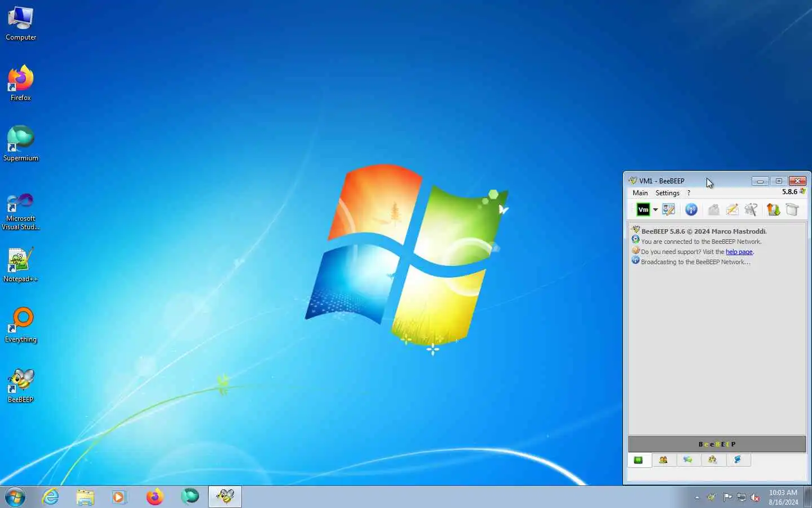Open the Settings menu in BeeBEEP
Screen dimensions: 812x508
point(668,193)
